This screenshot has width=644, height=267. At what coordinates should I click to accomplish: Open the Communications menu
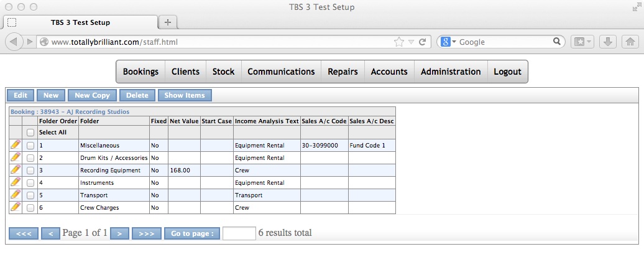pyautogui.click(x=281, y=72)
